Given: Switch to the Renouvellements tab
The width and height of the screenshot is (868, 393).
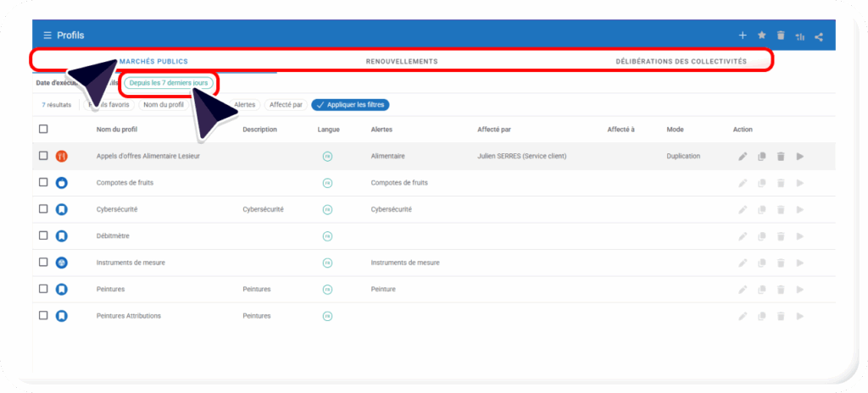Looking at the screenshot, I should point(401,62).
